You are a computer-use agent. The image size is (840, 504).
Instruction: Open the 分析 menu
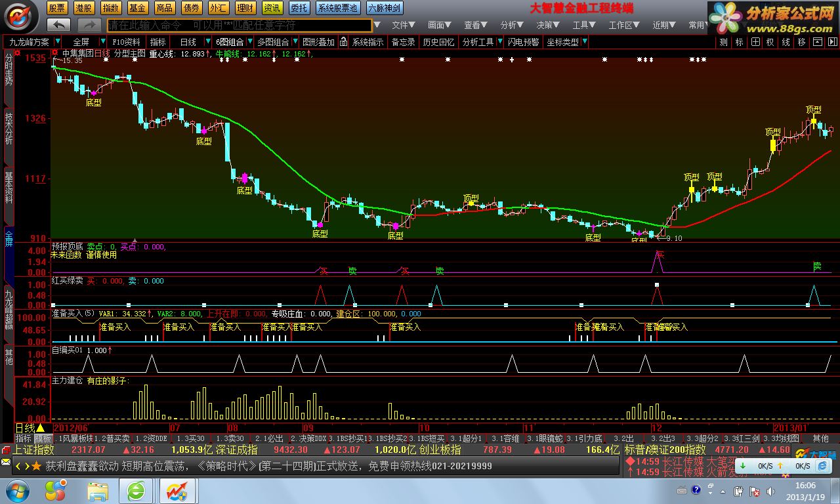point(512,25)
